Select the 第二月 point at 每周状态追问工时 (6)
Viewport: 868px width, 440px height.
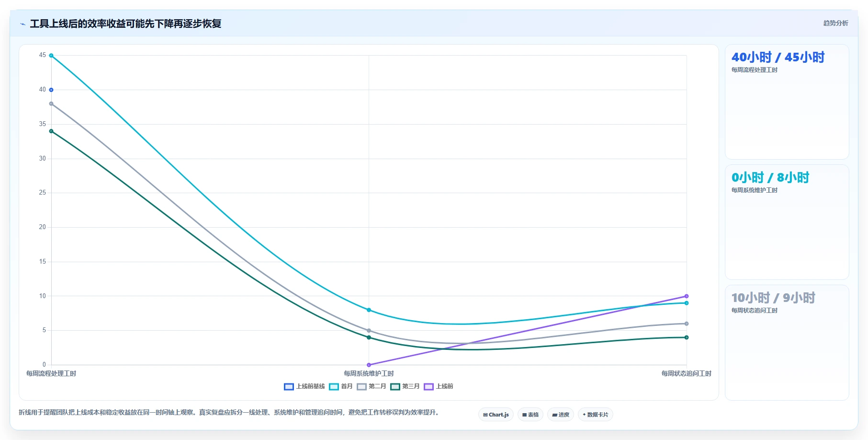(x=687, y=324)
